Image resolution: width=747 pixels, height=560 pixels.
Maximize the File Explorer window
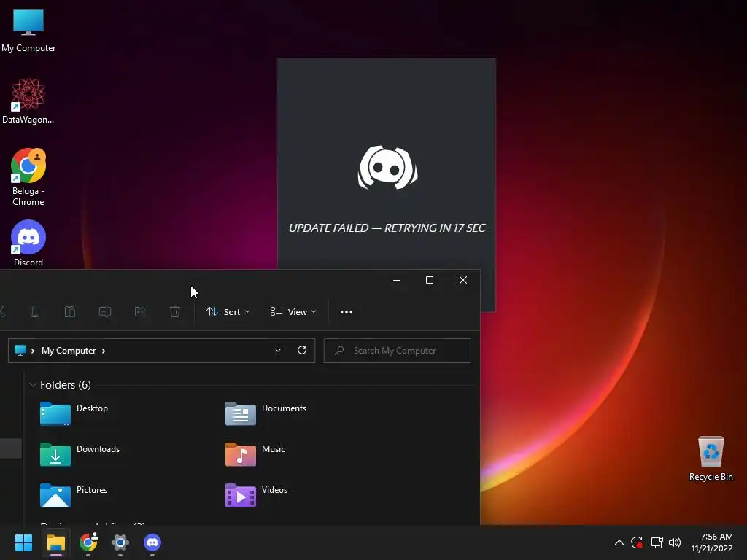[x=429, y=280]
